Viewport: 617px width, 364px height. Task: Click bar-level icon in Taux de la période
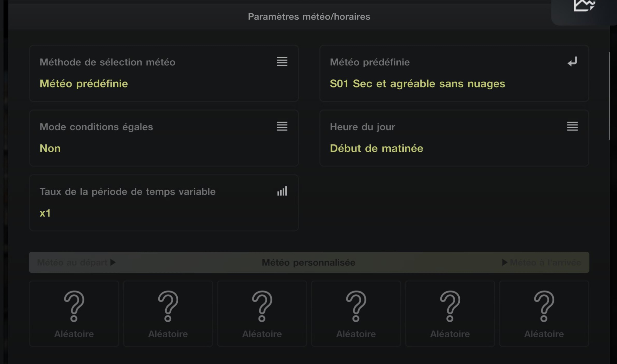[282, 191]
